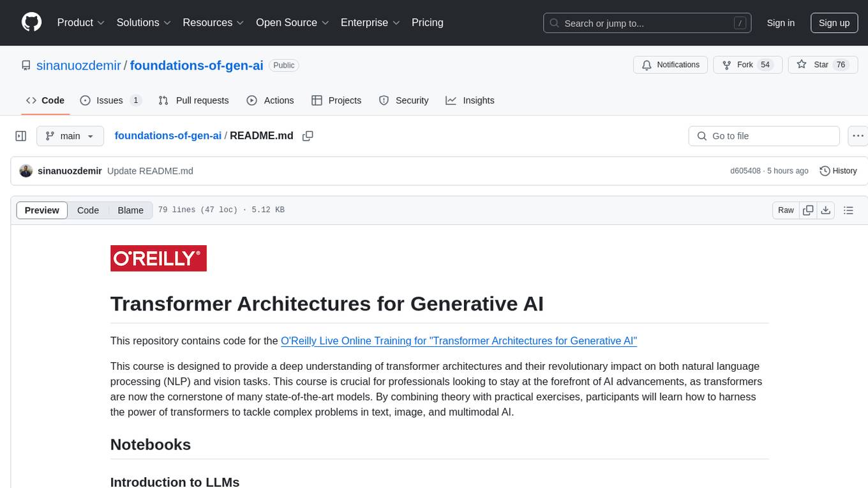
Task: Download the raw file icon
Action: (x=825, y=210)
